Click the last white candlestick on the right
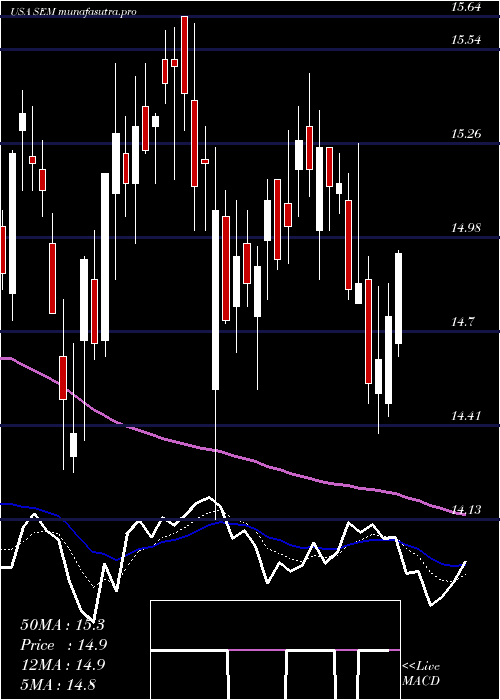 pyautogui.click(x=398, y=298)
